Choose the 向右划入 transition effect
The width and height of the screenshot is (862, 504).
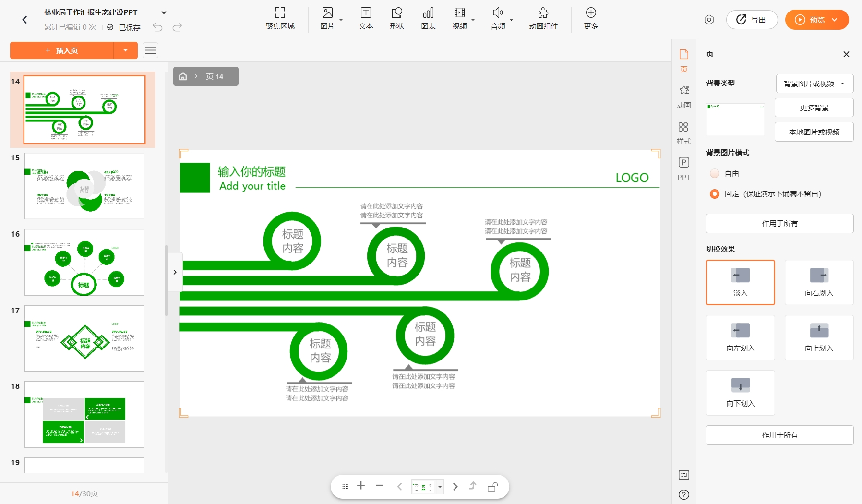(x=819, y=282)
